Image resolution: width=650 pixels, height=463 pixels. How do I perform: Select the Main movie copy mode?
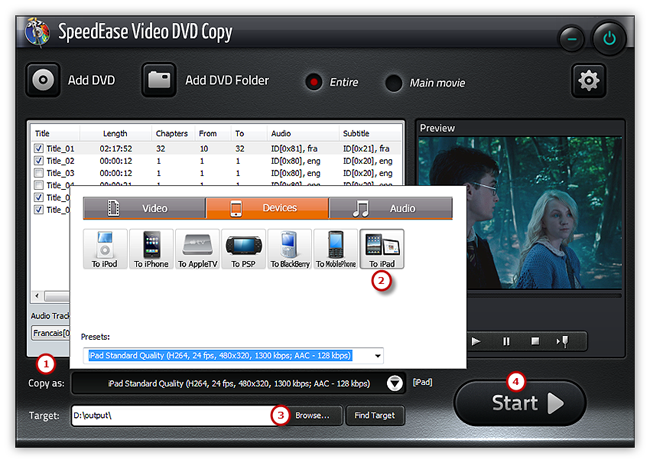393,82
